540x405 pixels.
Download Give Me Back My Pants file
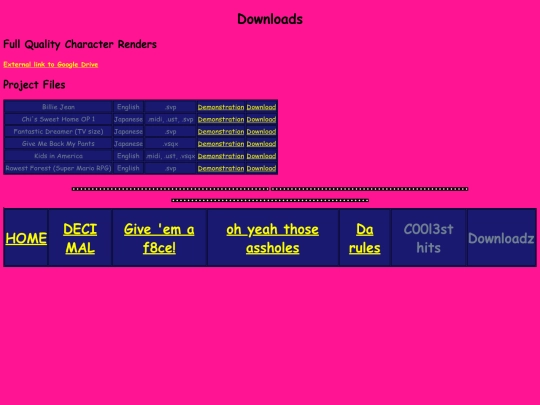261,144
